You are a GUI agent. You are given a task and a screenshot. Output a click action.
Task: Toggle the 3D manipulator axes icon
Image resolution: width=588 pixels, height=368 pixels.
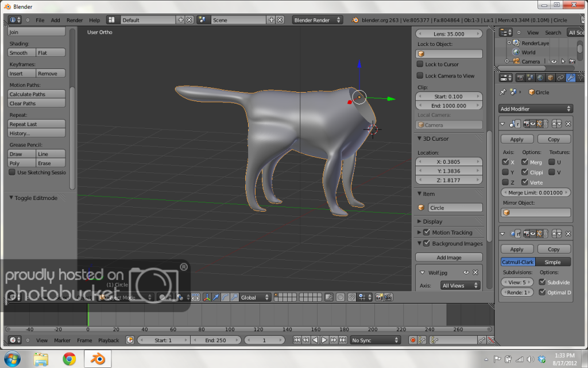pyautogui.click(x=207, y=297)
